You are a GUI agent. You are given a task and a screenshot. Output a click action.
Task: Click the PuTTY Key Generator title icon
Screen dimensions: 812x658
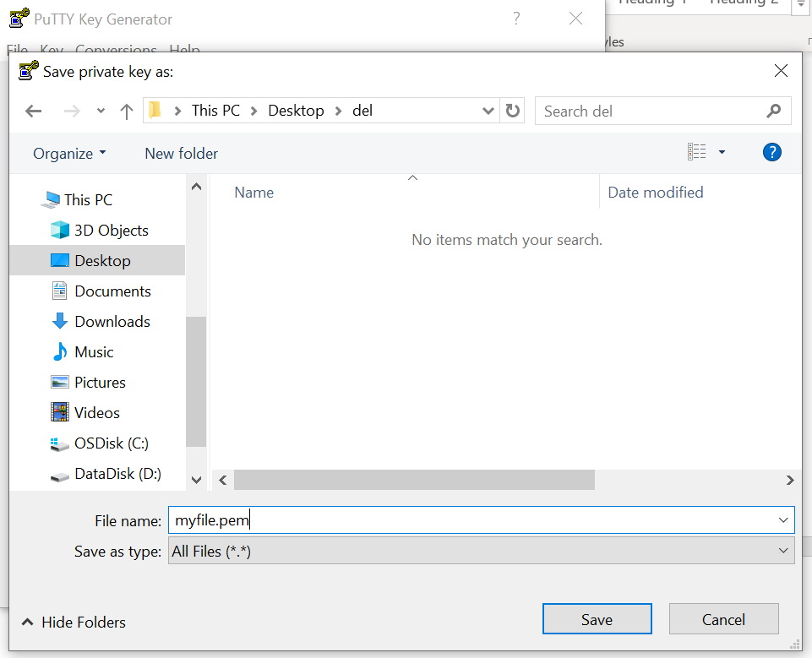coord(19,18)
